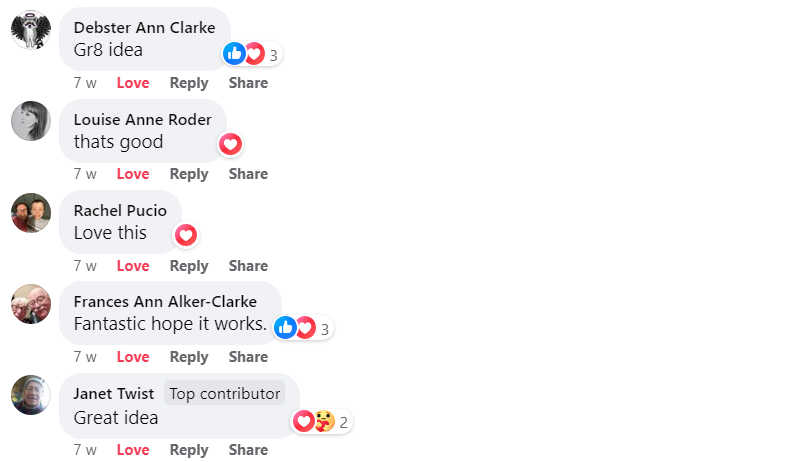790x462 pixels.
Task: View heart reaction on Rachel Pucio's comment
Action: pos(186,235)
